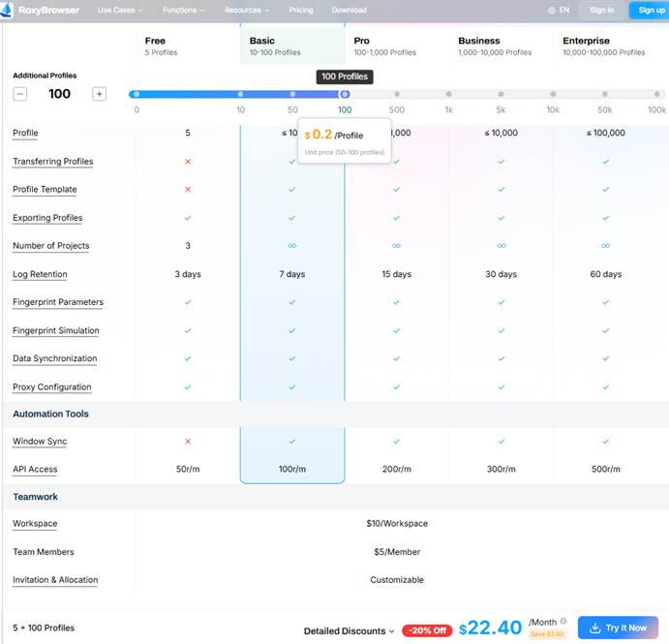Click the infinity icon in Basic Number of Projects
The width and height of the screenshot is (669, 644).
pyautogui.click(x=292, y=245)
